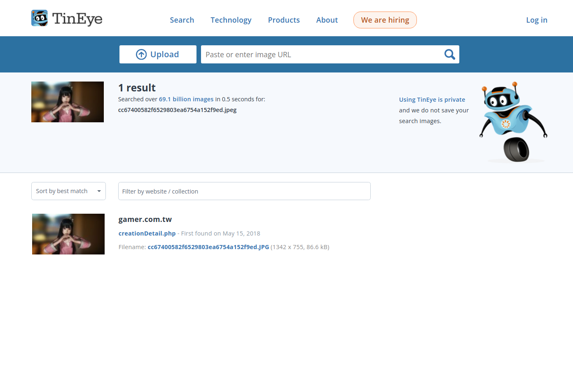Click the TinEye robot mascot illustration
The width and height of the screenshot is (573, 392).
coord(513,122)
